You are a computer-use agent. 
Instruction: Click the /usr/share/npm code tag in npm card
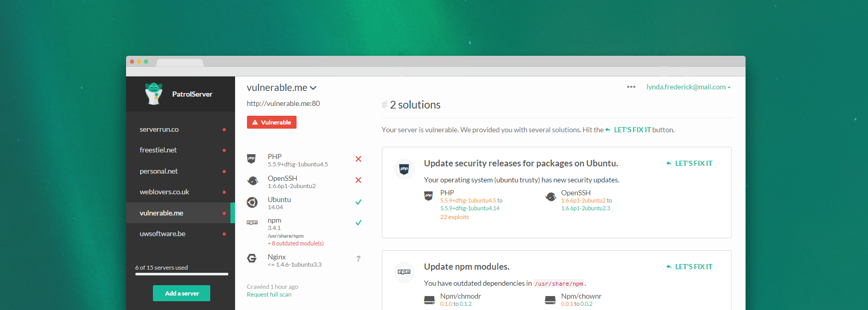(x=559, y=284)
